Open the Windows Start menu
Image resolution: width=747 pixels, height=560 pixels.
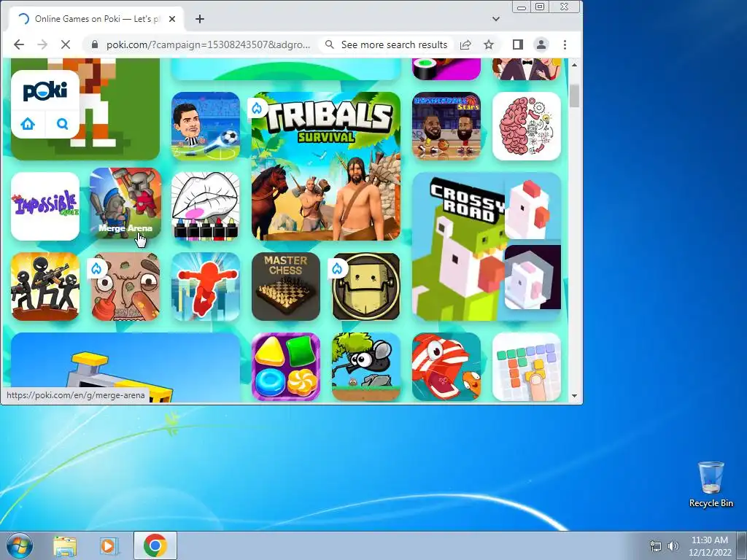[x=18, y=545]
